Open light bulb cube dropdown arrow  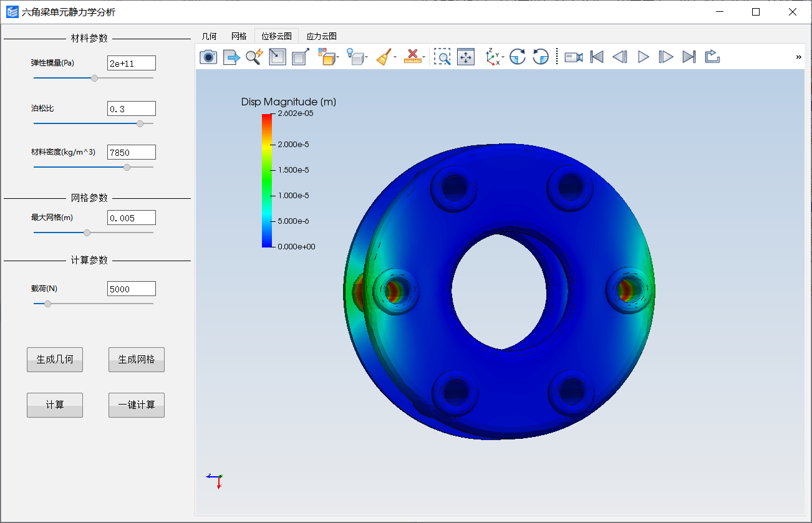pos(367,58)
